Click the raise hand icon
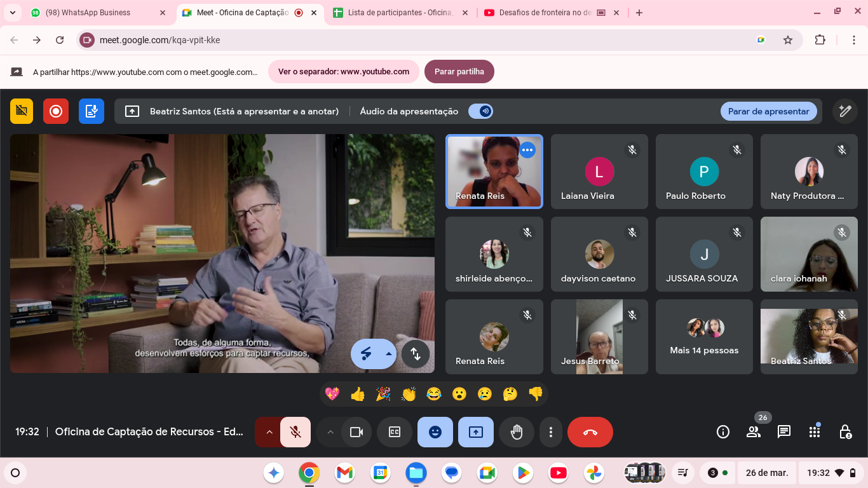The image size is (868, 488). point(517,432)
